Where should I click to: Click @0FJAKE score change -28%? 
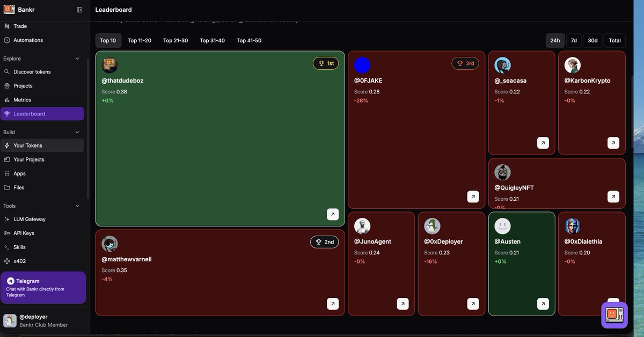[x=361, y=100]
